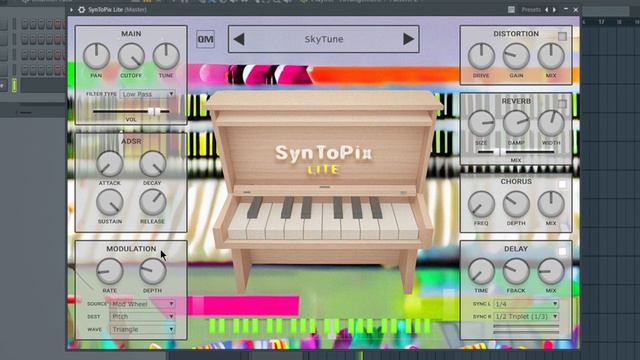Click the Delay TIME knob
The height and width of the screenshot is (360, 640).
pyautogui.click(x=481, y=271)
